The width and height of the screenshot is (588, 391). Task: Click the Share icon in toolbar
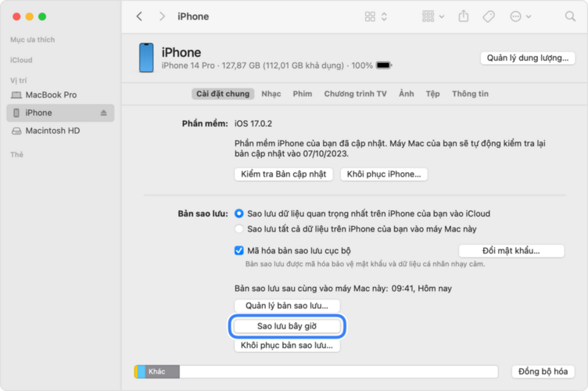coord(464,16)
